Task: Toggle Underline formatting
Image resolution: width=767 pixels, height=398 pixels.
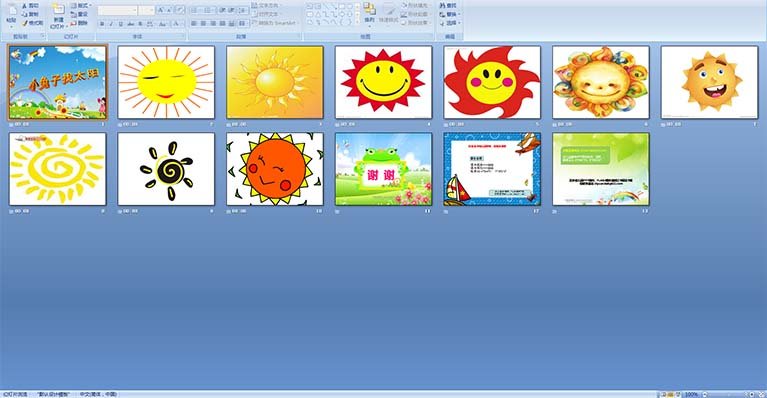Action: (120, 23)
